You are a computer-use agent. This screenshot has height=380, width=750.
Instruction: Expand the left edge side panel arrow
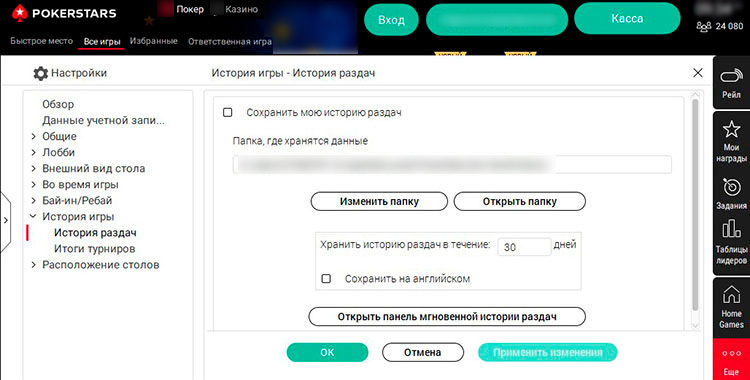click(5, 221)
